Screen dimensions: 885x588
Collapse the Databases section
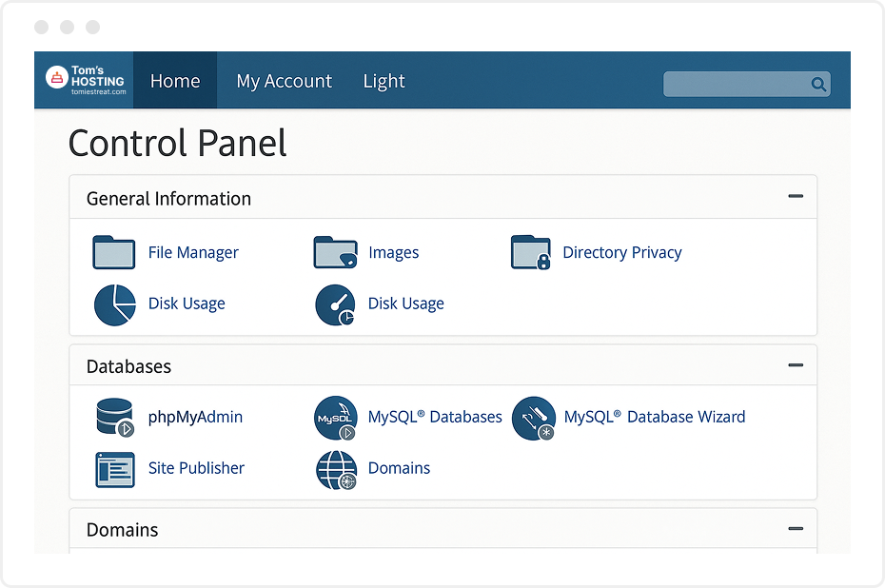coord(796,365)
